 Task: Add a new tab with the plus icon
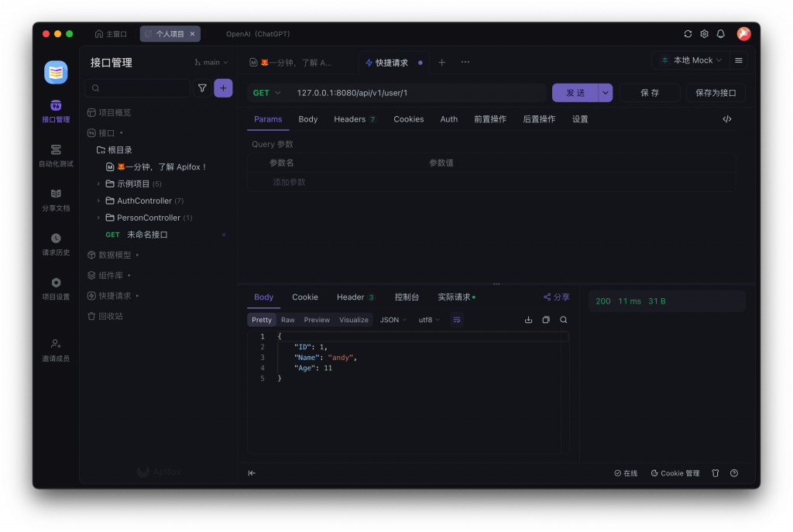(441, 62)
